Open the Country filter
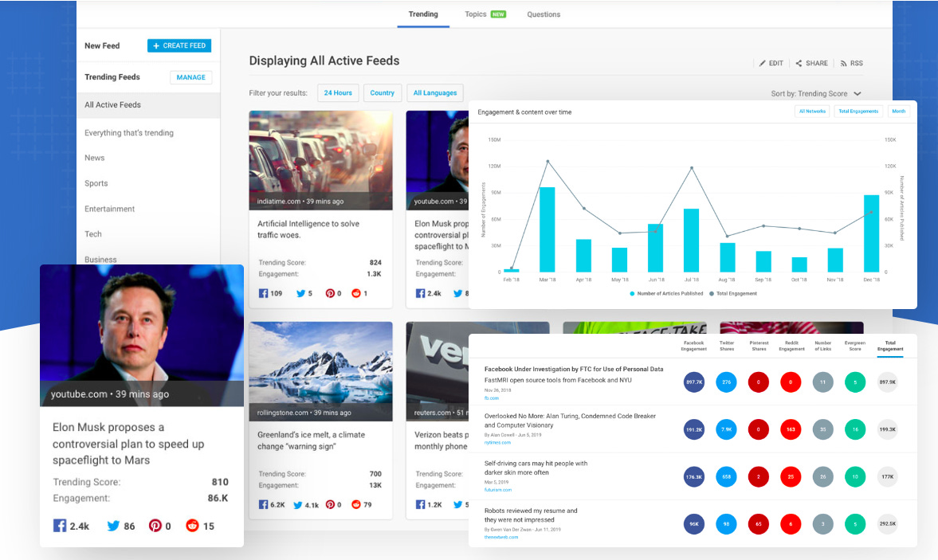 coord(382,92)
